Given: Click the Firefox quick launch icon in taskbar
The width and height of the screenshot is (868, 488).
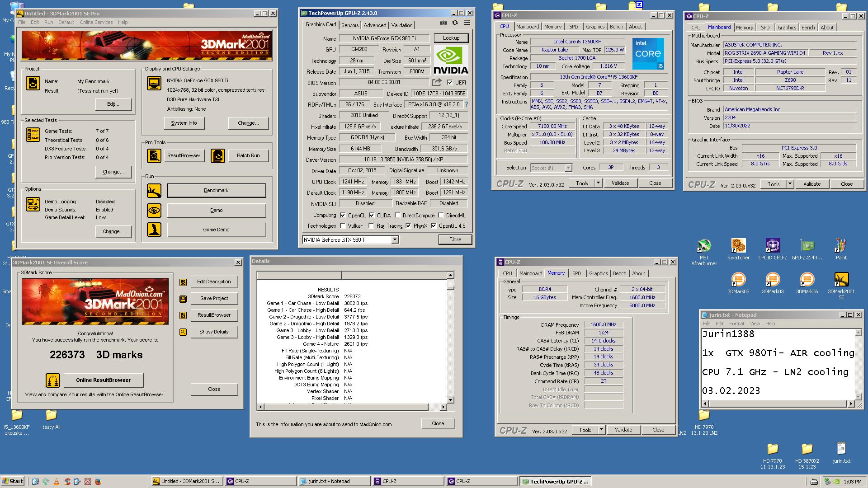Looking at the screenshot, I should click(x=98, y=482).
